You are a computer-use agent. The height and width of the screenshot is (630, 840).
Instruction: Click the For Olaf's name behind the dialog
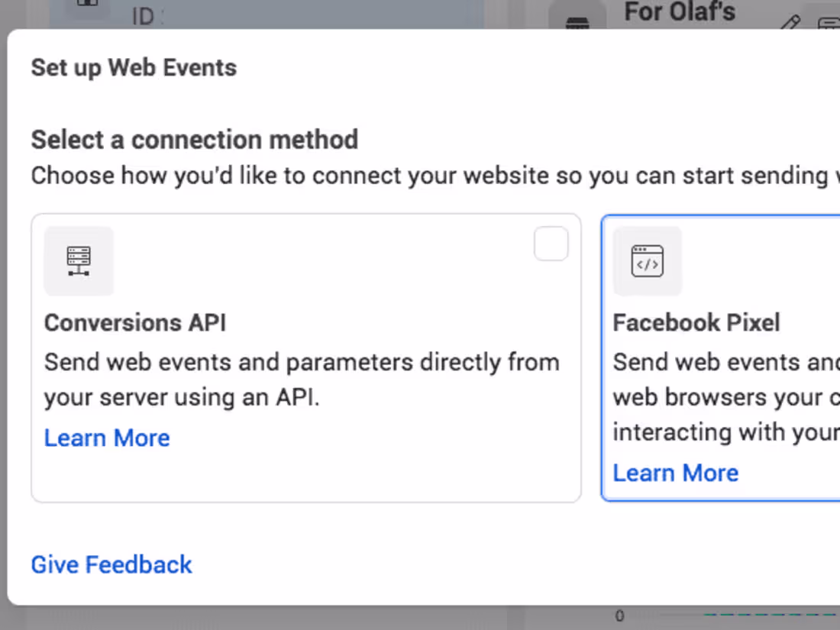pos(680,13)
